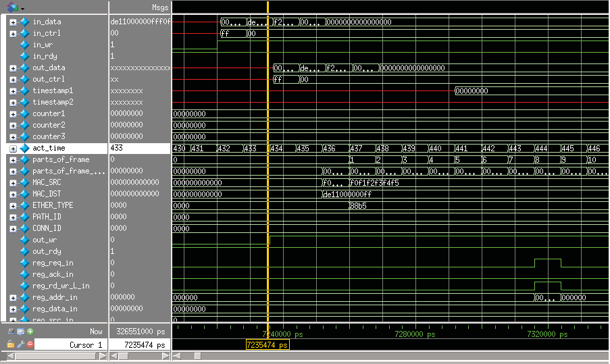The height and width of the screenshot is (364, 610).
Task: Click the out_data signal diamond icon
Action: click(x=24, y=68)
